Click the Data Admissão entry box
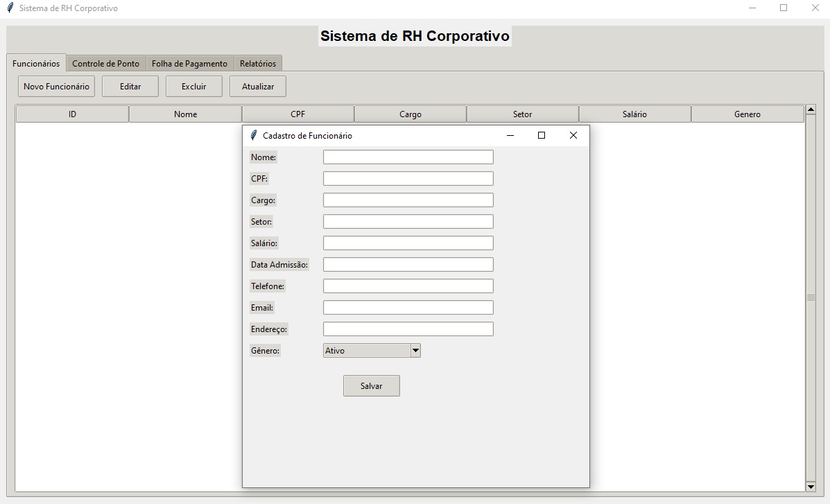830x504 pixels. tap(408, 265)
